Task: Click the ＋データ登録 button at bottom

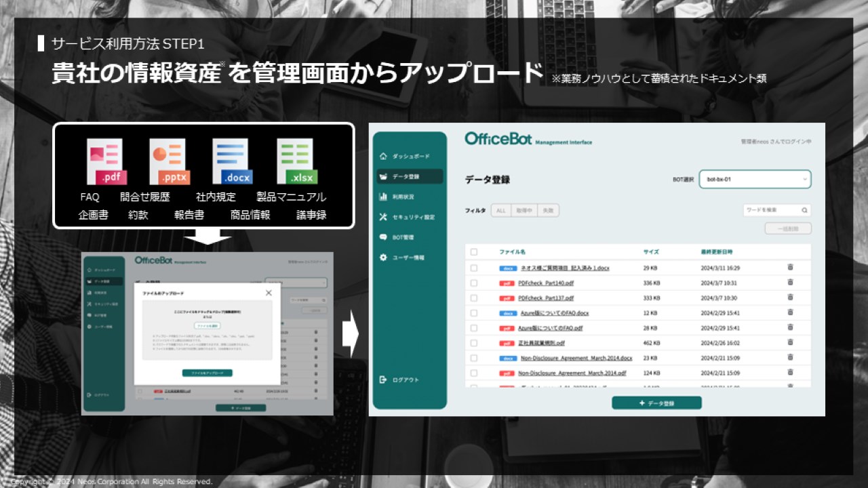Action: pyautogui.click(x=656, y=403)
